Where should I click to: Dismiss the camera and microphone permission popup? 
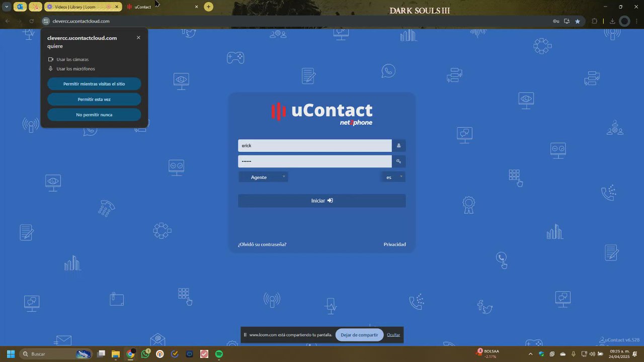click(138, 38)
